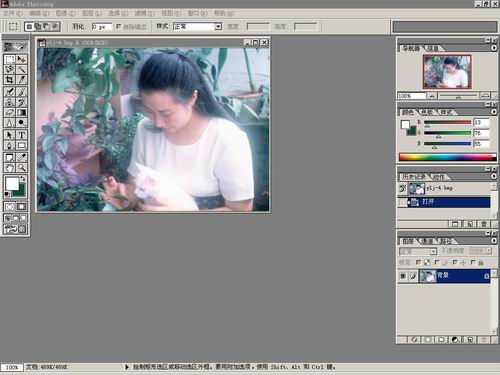Open Color panel flyout menu
500x375 pixels.
click(494, 112)
